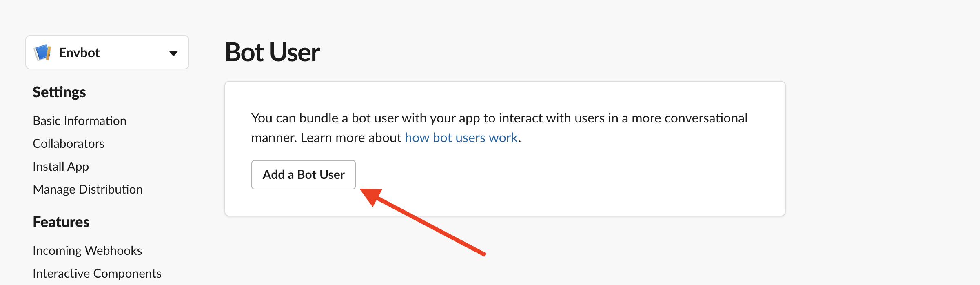The width and height of the screenshot is (980, 285).
Task: Click the Features section heading
Action: coord(61,222)
